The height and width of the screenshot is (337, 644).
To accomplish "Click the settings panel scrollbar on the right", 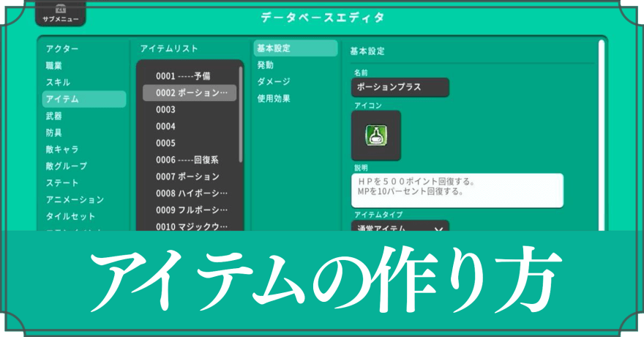I will point(602,136).
